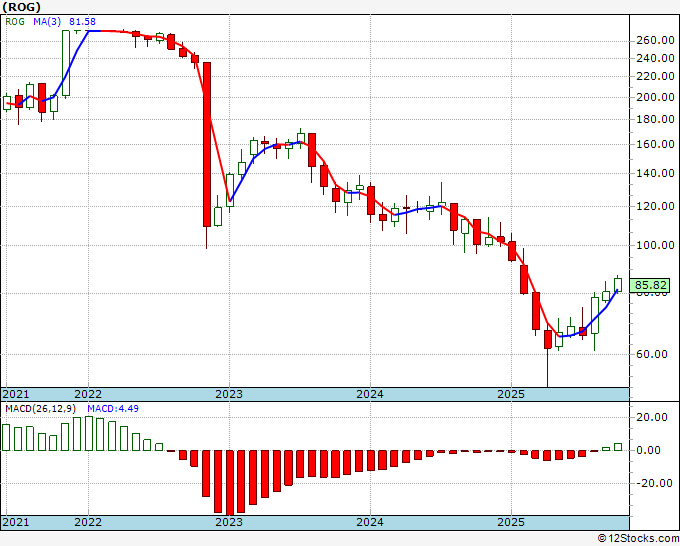Click 2025 on the MACD timeline
Image resolution: width=680 pixels, height=546 pixels.
tap(511, 522)
